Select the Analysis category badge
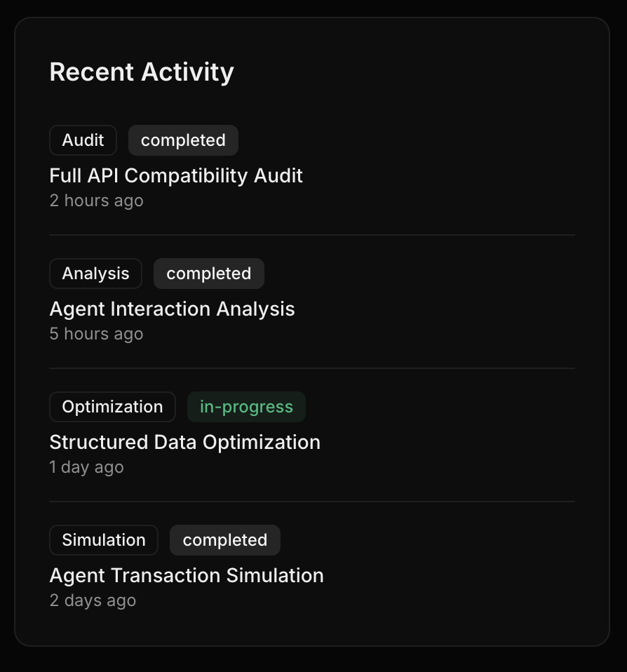This screenshot has height=672, width=627. tap(95, 274)
